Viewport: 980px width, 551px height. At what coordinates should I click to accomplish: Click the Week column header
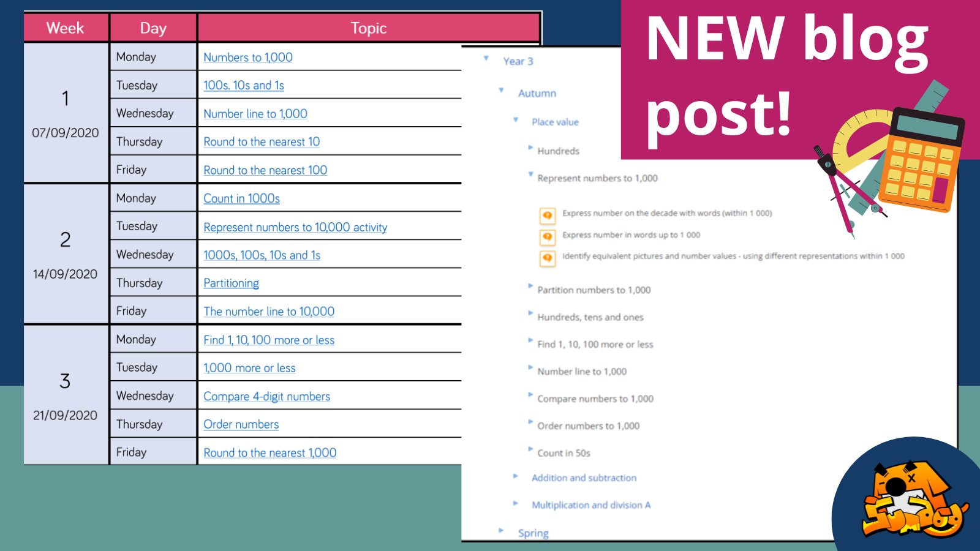tap(66, 28)
